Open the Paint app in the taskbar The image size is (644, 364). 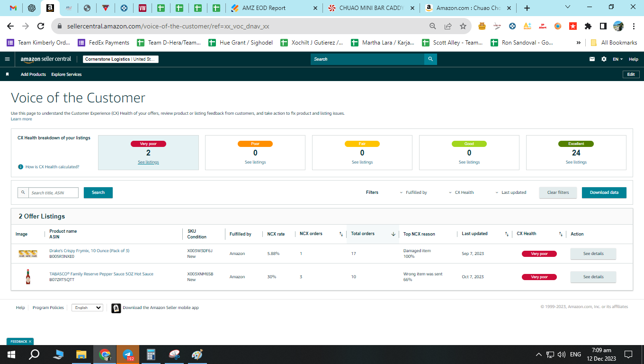pos(197,354)
